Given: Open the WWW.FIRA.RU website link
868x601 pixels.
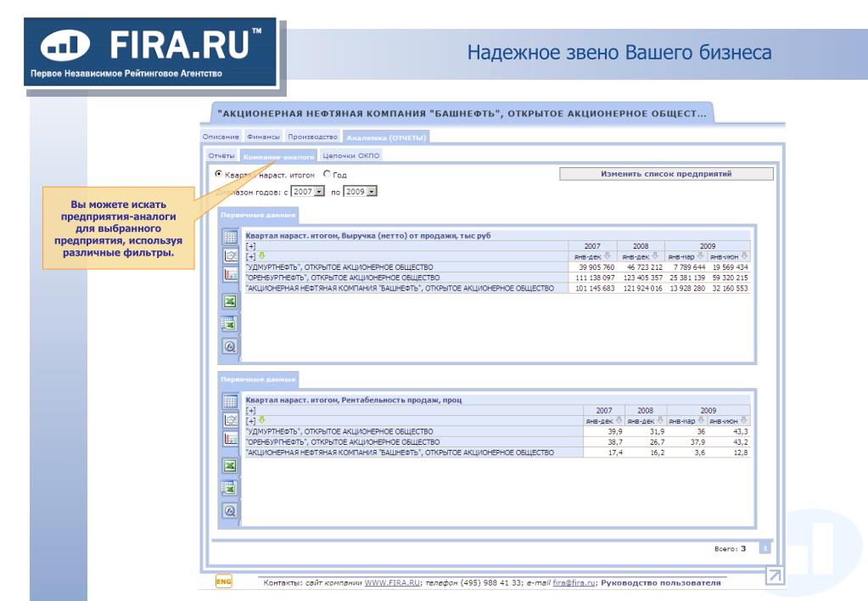Looking at the screenshot, I should point(392,582).
